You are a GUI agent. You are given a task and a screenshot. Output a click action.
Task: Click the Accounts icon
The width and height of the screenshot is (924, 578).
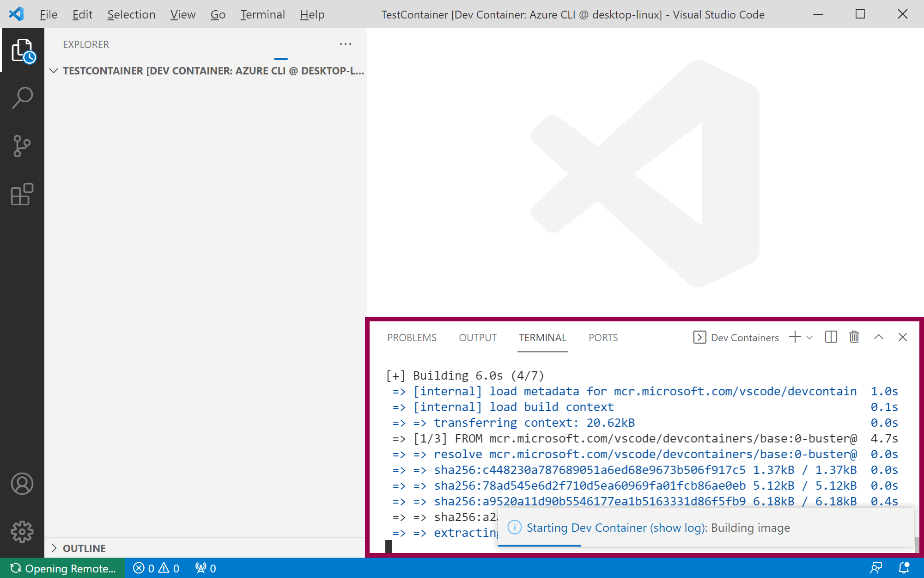(x=22, y=484)
